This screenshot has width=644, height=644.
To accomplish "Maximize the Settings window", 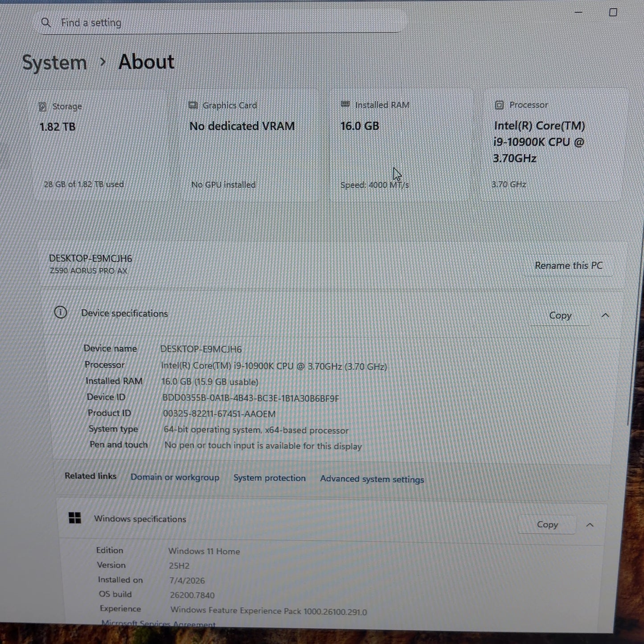I will click(x=613, y=12).
